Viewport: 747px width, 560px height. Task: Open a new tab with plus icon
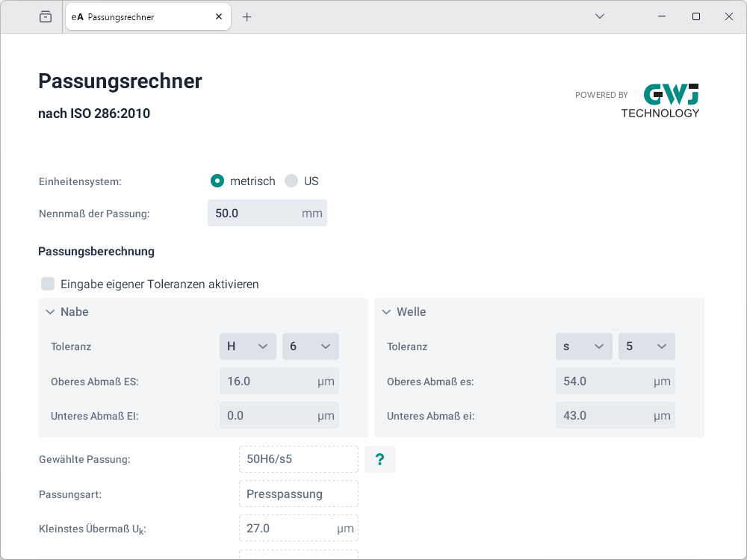(247, 16)
